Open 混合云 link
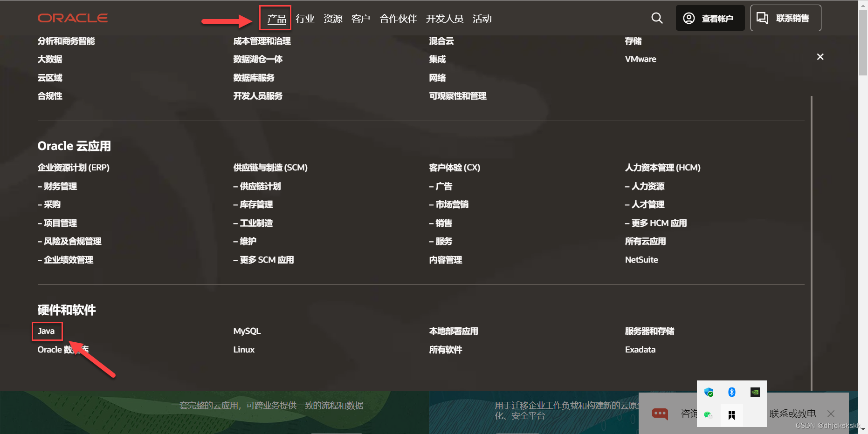 pos(441,41)
